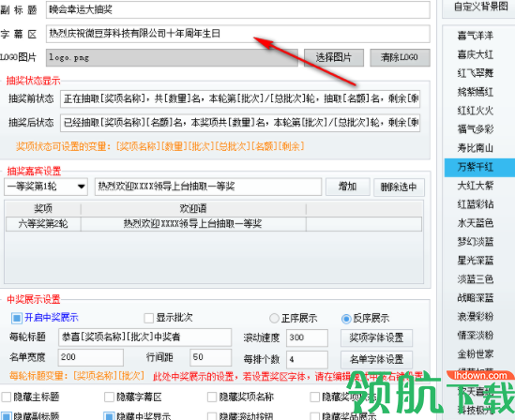Open the 自定义背景图 button
This screenshot has width=515, height=420.
point(480,7)
